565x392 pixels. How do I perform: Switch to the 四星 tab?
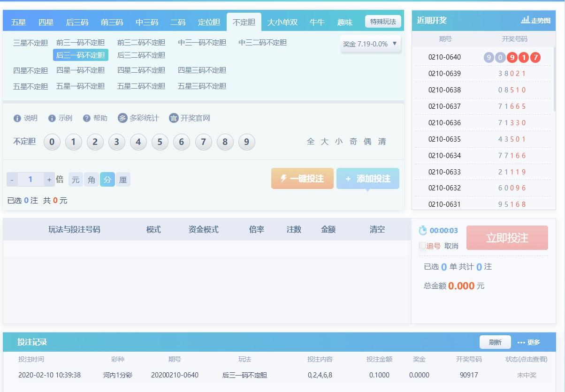pos(46,22)
